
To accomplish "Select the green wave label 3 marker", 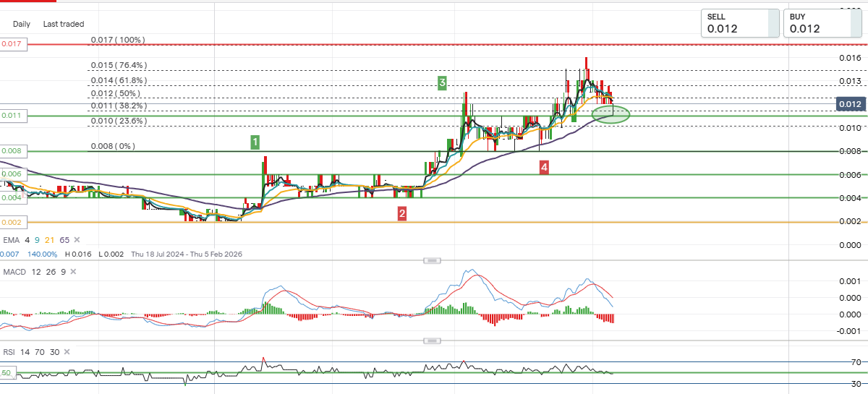I will 442,82.
